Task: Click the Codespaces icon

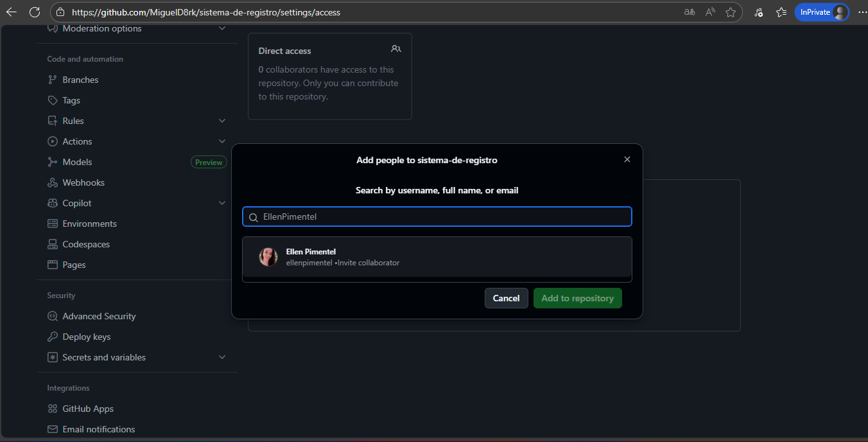Action: pos(53,244)
